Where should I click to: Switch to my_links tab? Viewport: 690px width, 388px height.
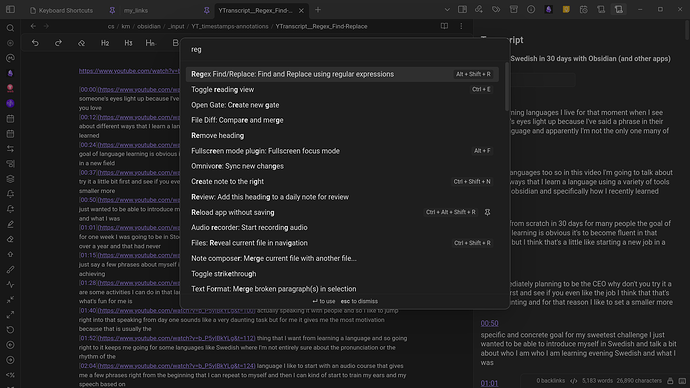136,10
